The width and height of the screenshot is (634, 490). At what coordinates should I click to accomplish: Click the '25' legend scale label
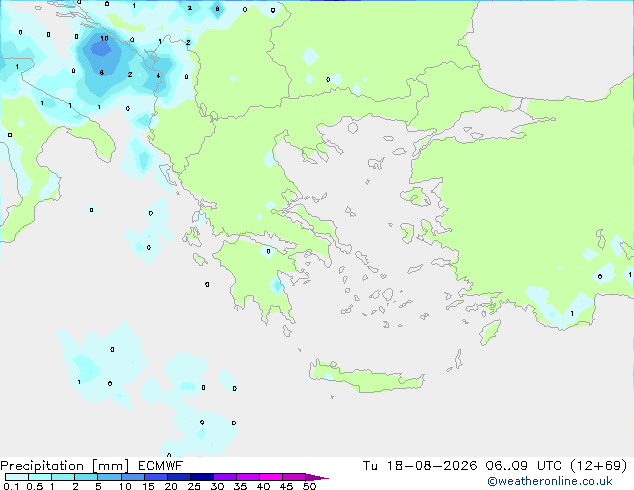click(194, 486)
